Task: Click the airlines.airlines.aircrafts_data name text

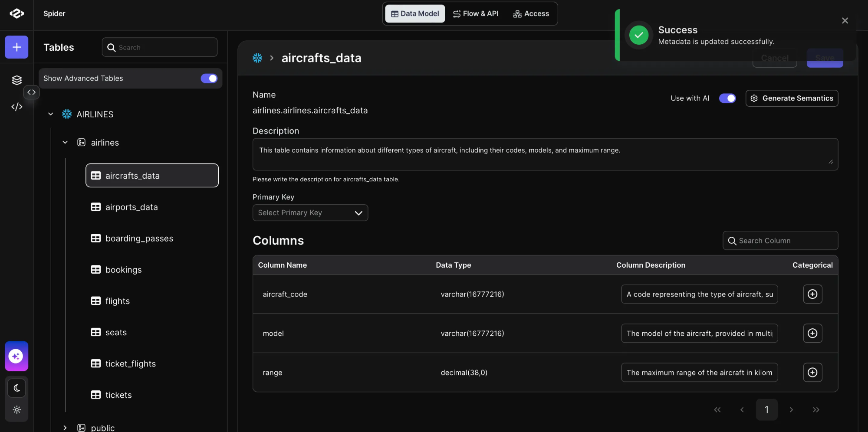Action: click(x=310, y=111)
